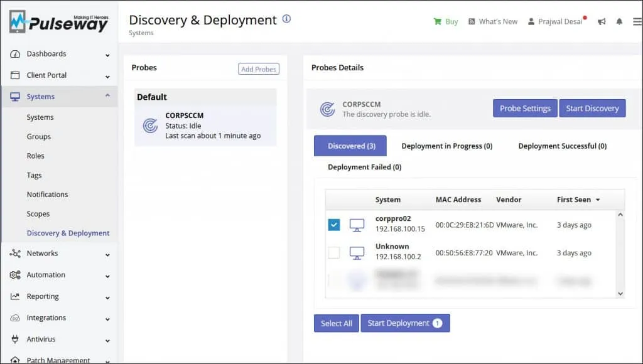Image resolution: width=643 pixels, height=364 pixels.
Task: Click the Client Portal window icon
Action: click(x=15, y=75)
